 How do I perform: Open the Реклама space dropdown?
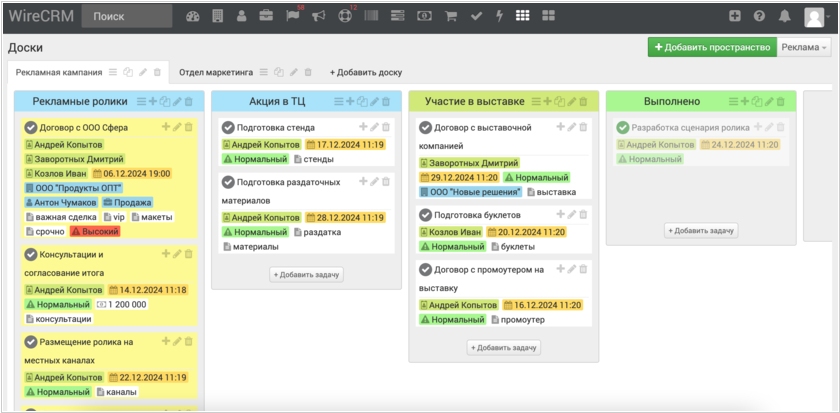(804, 47)
